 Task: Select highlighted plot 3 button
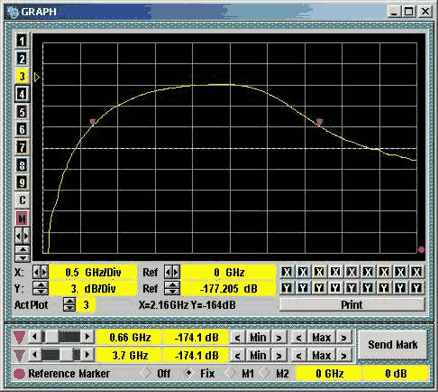coord(22,76)
